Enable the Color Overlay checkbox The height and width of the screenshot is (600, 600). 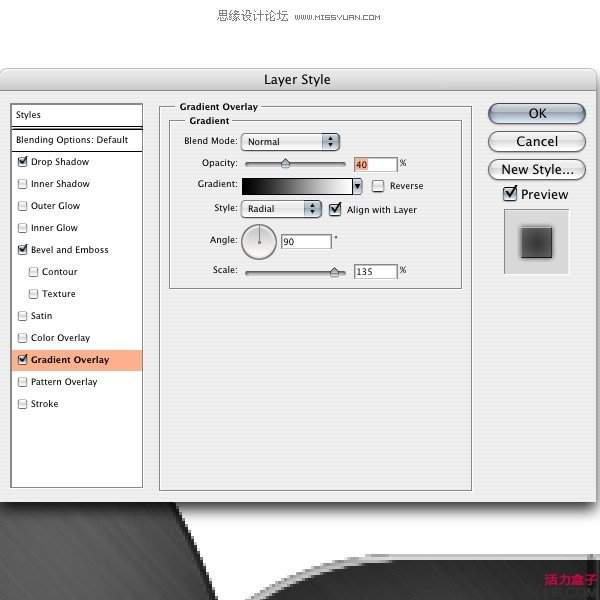(23, 338)
